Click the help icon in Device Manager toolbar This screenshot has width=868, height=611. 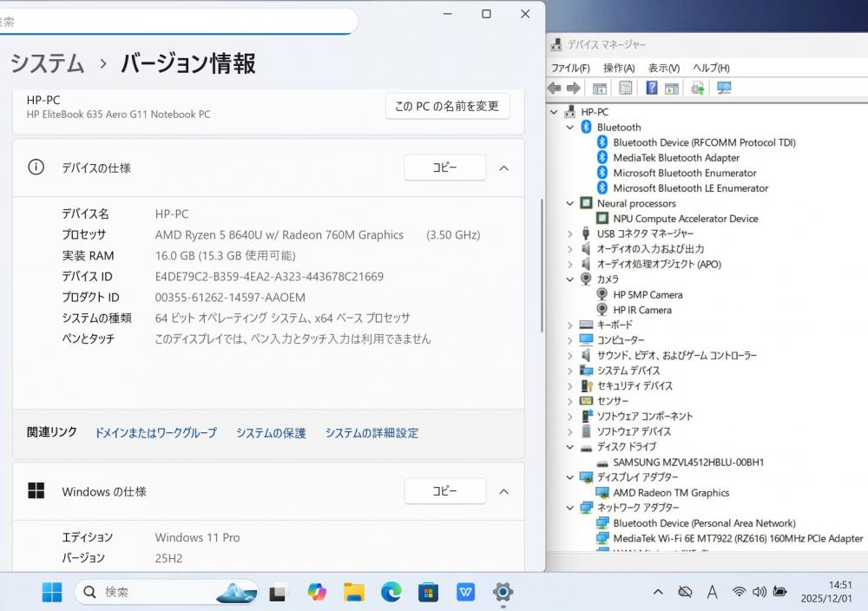coord(651,88)
